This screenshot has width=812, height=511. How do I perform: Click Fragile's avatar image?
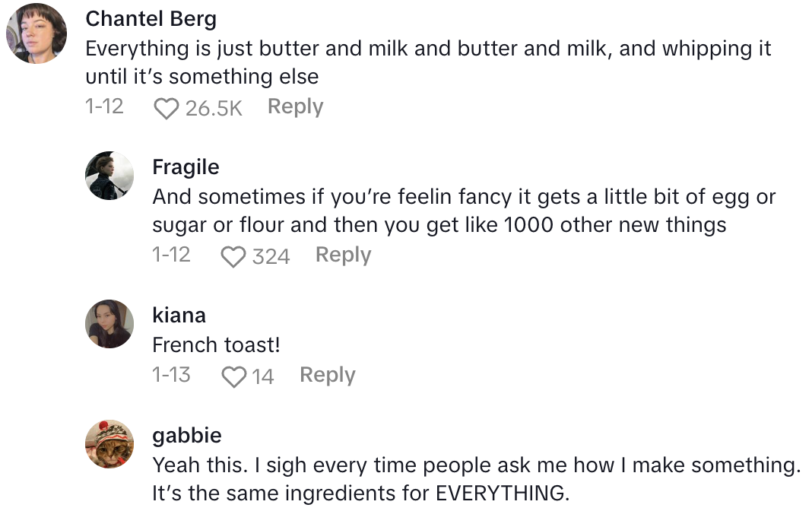click(x=109, y=176)
